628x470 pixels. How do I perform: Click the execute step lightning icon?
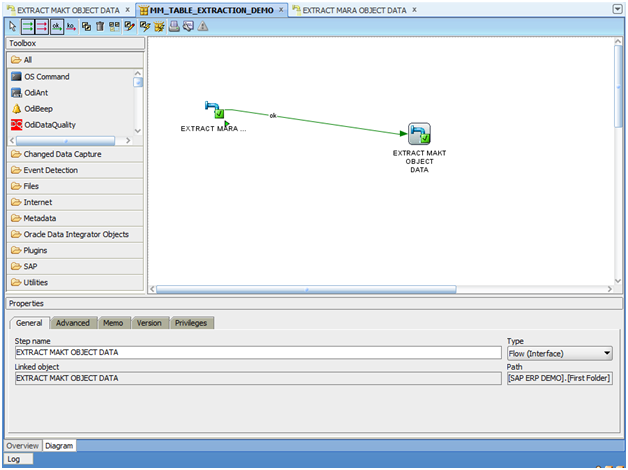145,27
